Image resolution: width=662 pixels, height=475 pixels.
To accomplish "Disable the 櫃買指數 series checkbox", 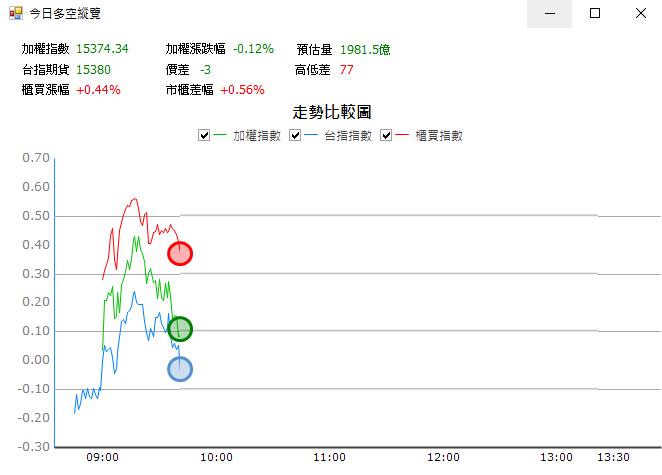I will (386, 135).
